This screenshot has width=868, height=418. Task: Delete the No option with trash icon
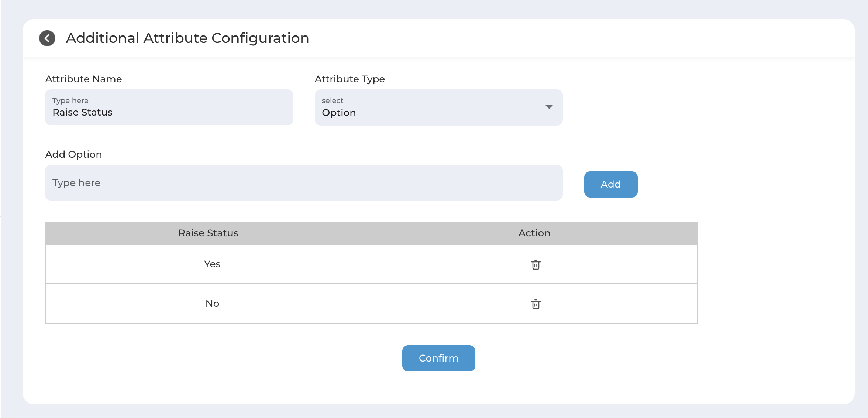click(535, 304)
